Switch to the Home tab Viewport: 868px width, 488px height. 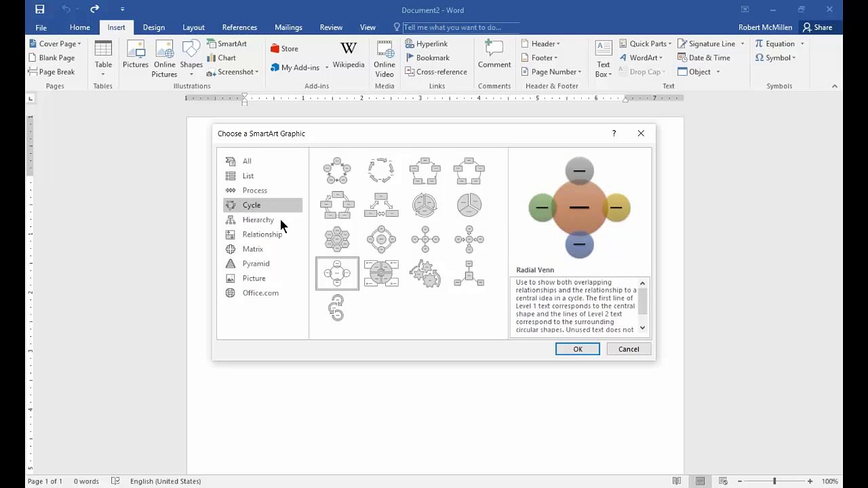pyautogui.click(x=79, y=27)
